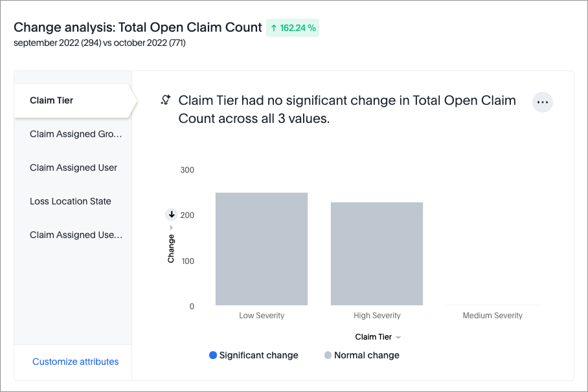
Task: Click the Customize attributes link
Action: click(76, 362)
